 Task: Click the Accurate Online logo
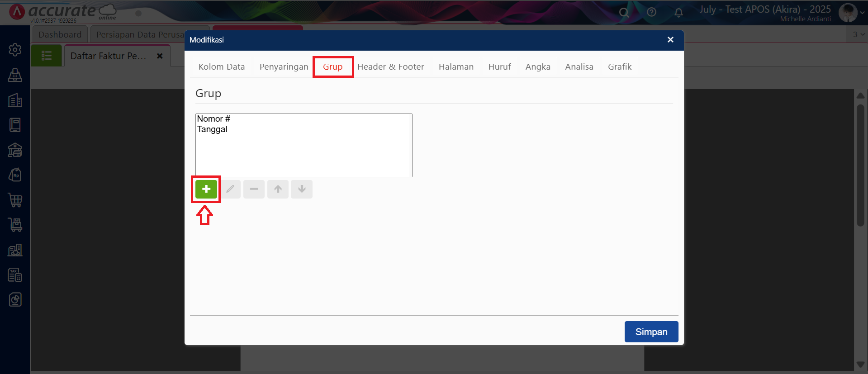coord(63,12)
